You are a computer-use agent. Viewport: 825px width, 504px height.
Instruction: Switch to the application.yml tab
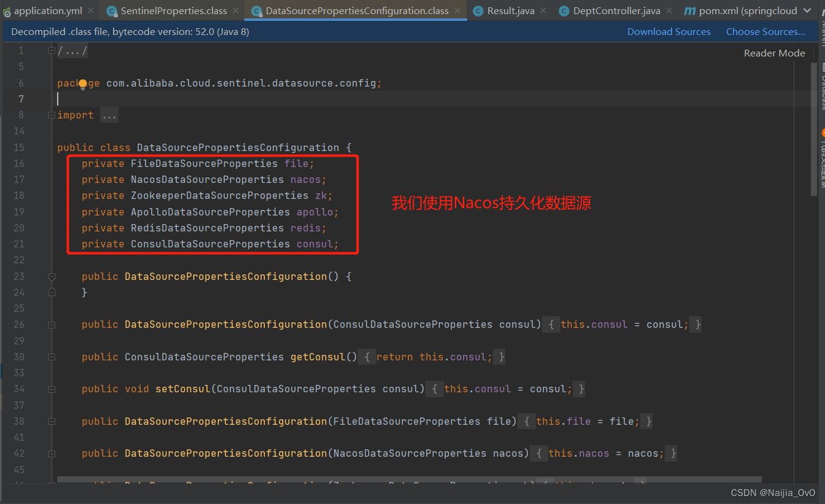[48, 10]
